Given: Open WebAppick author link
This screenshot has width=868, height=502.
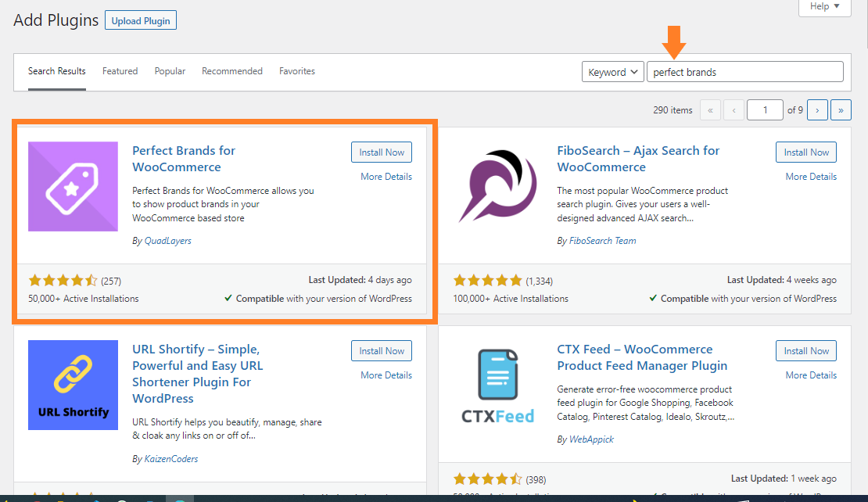Looking at the screenshot, I should click(591, 439).
